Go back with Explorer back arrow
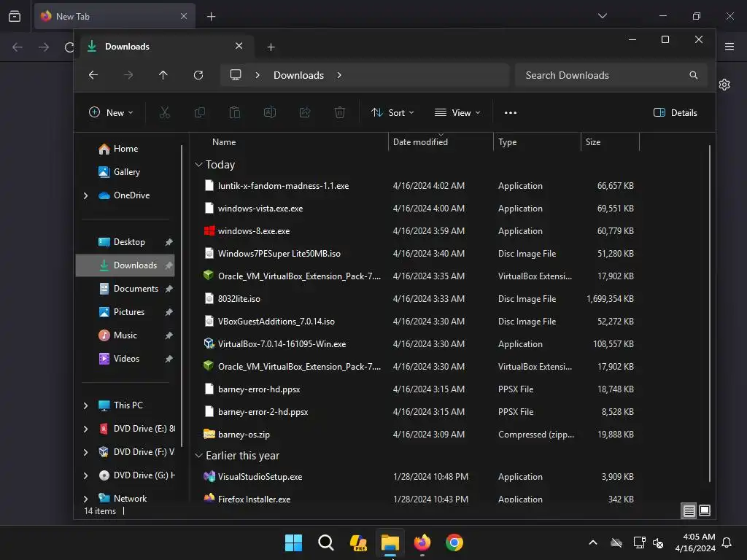This screenshot has width=747, height=560. pos(93,75)
